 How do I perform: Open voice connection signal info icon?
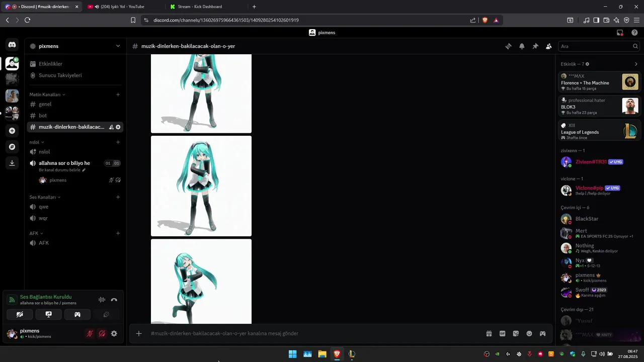[12, 300]
